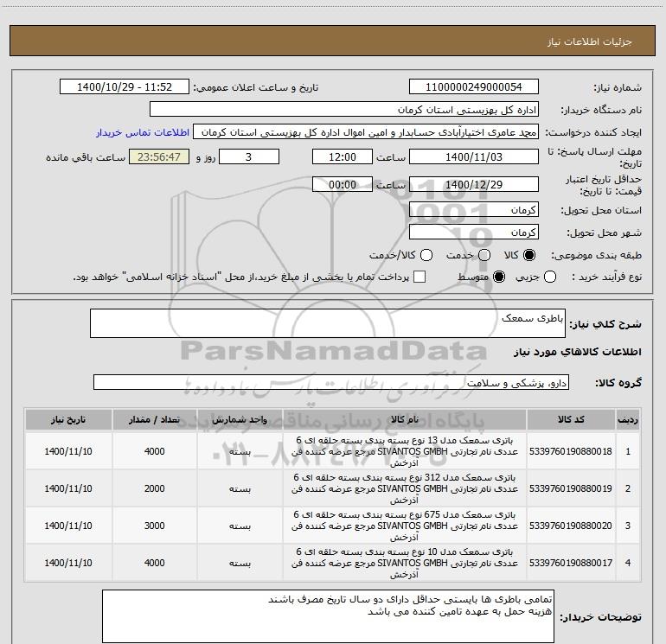Click the request creator name field

[x=366, y=132]
